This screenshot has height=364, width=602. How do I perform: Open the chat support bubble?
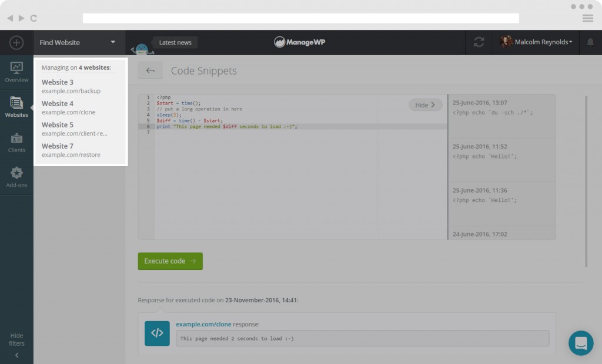click(x=581, y=343)
